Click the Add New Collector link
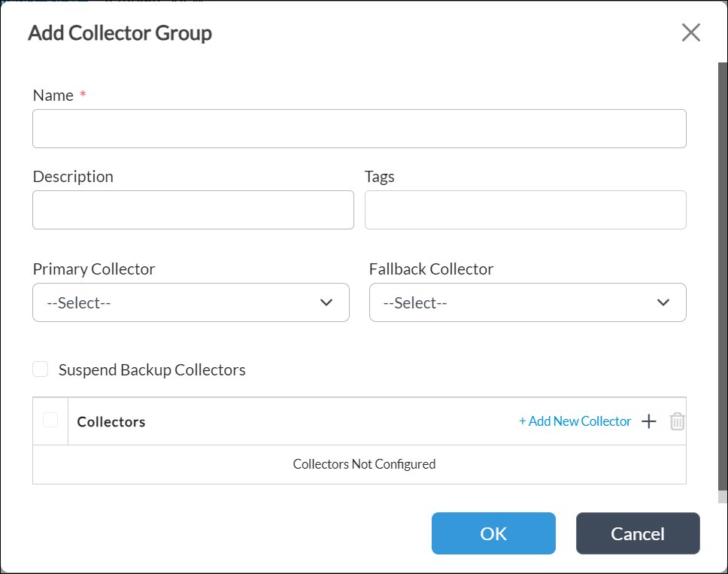 coord(575,421)
